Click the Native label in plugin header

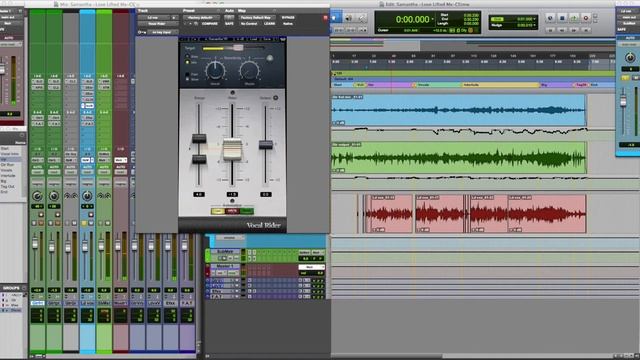(x=288, y=24)
